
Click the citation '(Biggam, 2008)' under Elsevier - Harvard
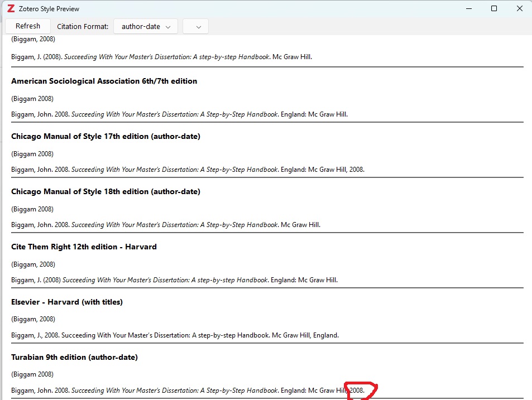point(33,319)
